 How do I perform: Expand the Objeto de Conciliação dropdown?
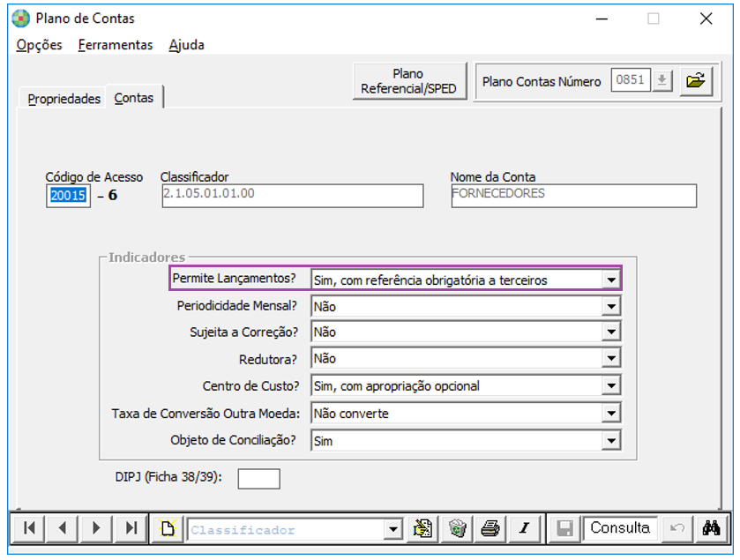(x=611, y=440)
